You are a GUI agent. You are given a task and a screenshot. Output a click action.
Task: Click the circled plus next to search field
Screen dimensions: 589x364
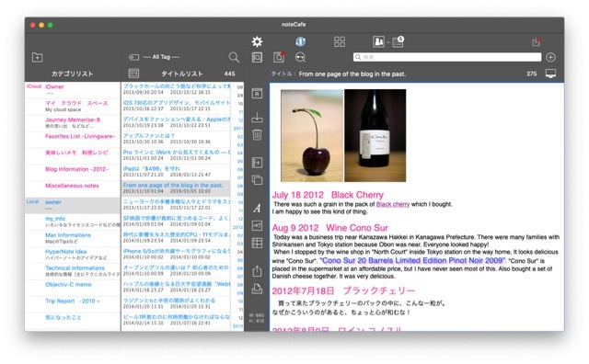point(550,57)
